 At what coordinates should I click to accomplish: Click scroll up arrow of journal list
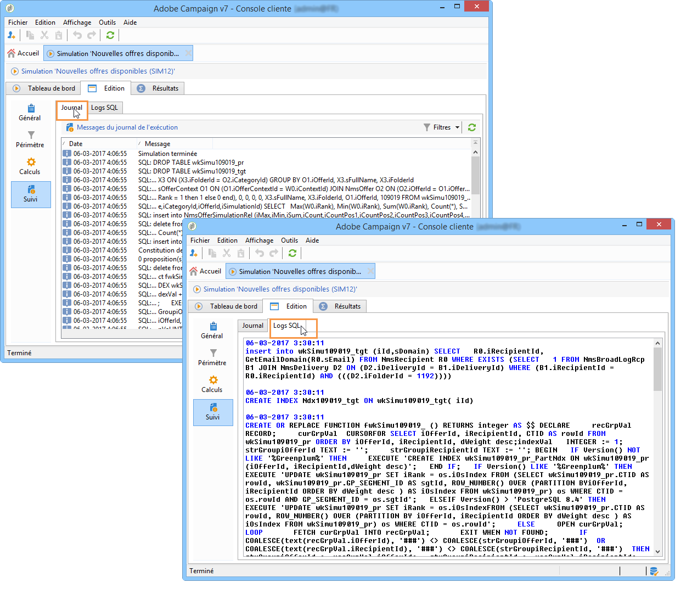(475, 152)
